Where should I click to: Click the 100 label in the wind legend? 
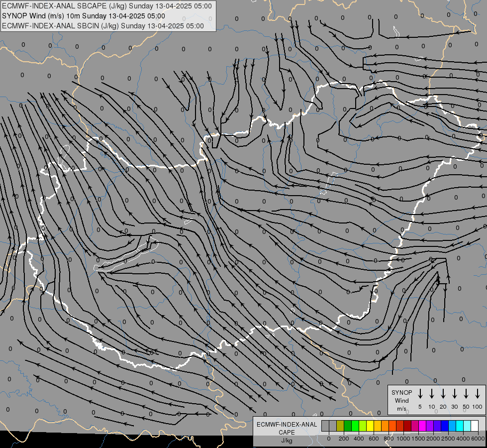point(478,407)
